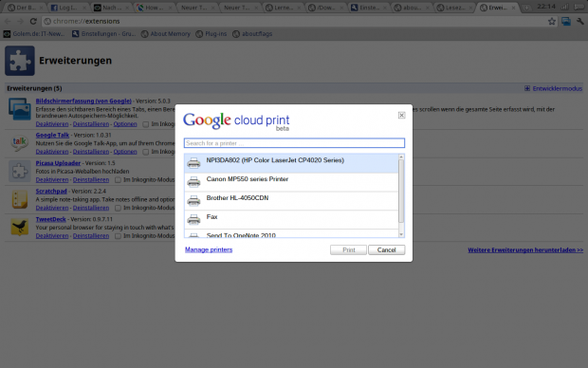Viewport: 588px width, 368px height.
Task: Open a new tab with plus button
Action: pos(526,8)
